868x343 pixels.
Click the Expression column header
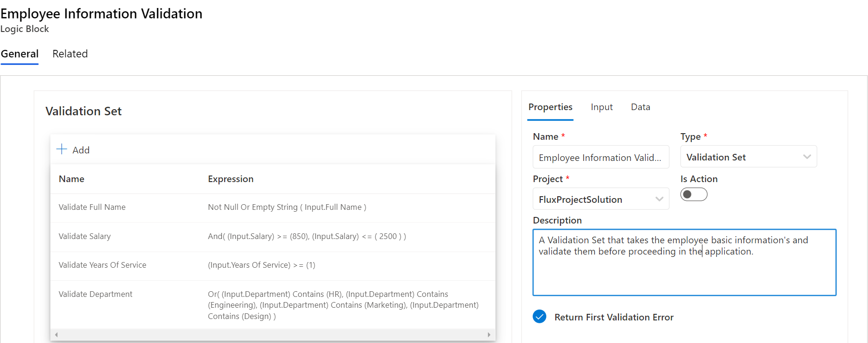pos(231,179)
